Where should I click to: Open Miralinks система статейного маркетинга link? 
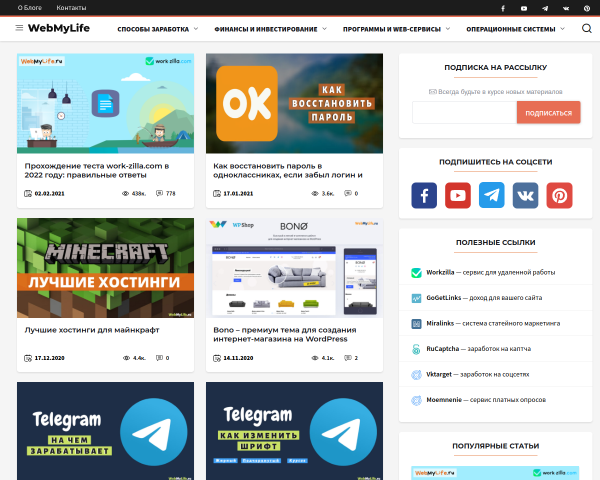coord(493,323)
